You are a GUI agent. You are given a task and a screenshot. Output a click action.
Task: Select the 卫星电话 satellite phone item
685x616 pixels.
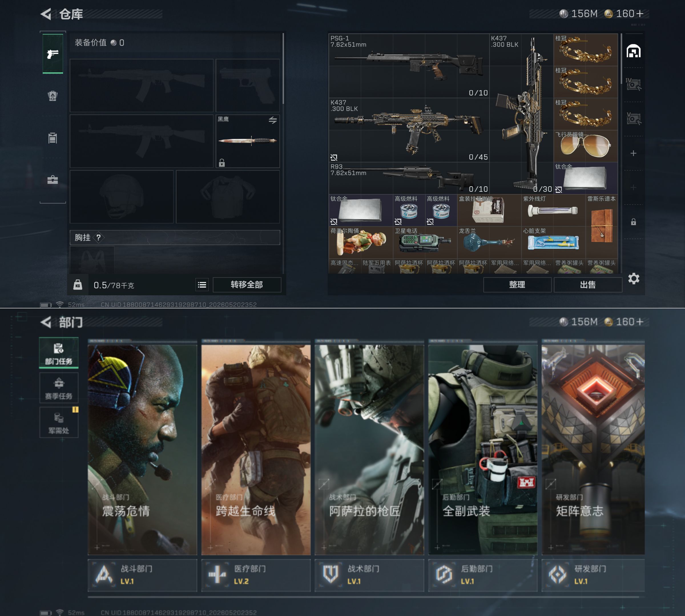(x=425, y=242)
